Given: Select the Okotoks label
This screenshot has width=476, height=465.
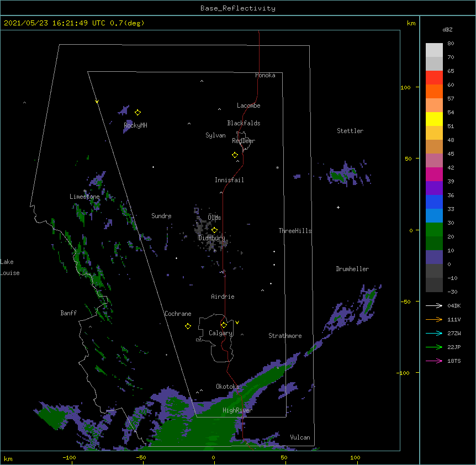Looking at the screenshot, I should (228, 387).
